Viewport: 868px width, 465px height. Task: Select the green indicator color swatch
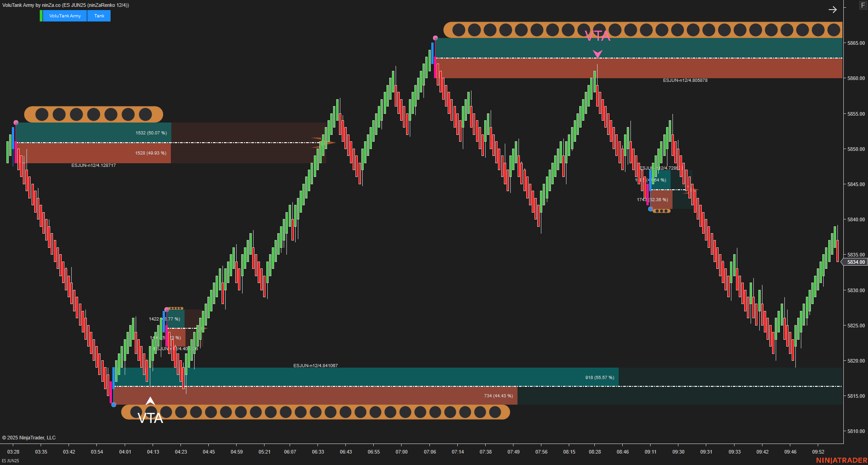tap(42, 16)
